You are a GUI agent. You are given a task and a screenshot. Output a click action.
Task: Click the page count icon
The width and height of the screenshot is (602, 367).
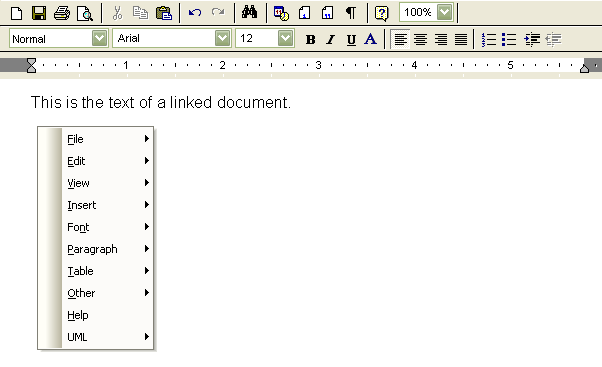[x=327, y=13]
